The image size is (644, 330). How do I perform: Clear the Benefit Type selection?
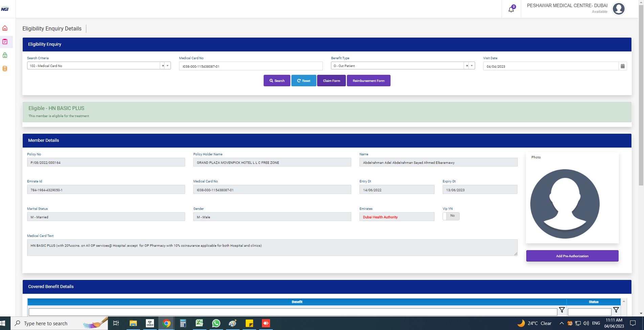[x=467, y=66]
